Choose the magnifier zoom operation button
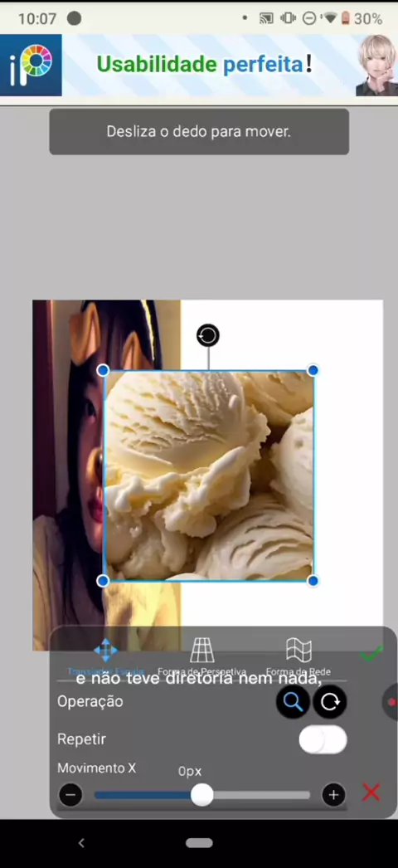 tap(293, 701)
